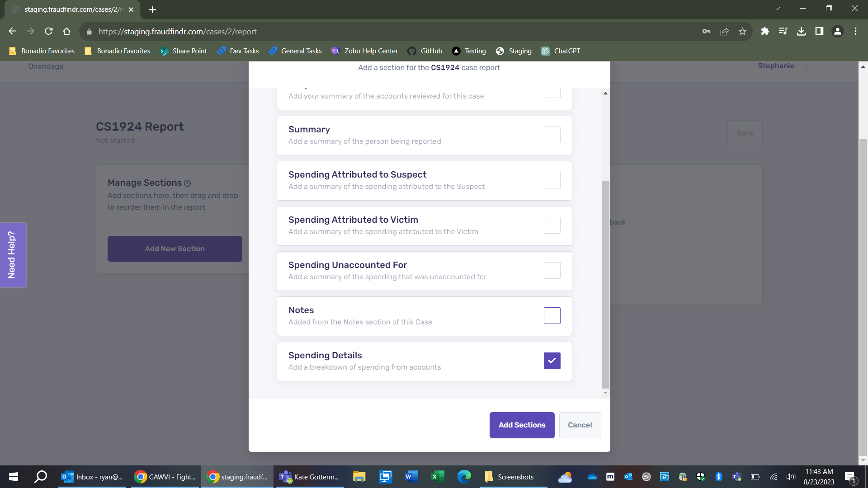Screen dimensions: 868x488
Task: Bookmark page with star icon
Action: pyautogui.click(x=742, y=31)
